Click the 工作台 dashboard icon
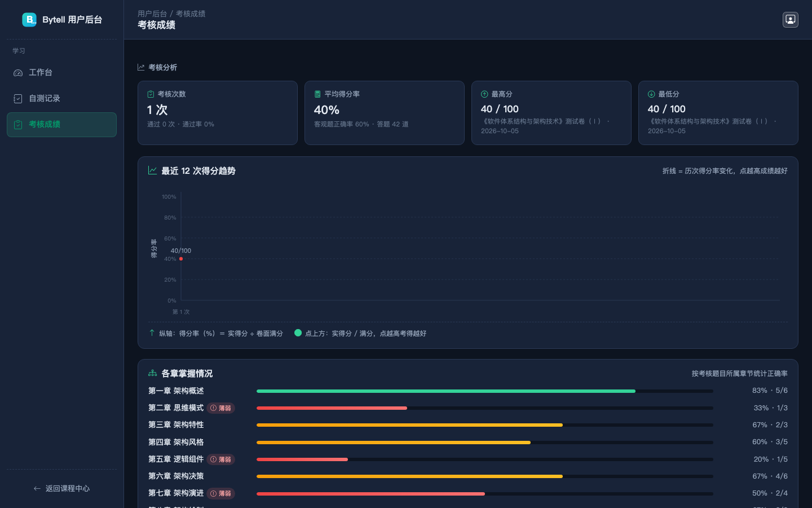The height and width of the screenshot is (508, 812). [18, 73]
